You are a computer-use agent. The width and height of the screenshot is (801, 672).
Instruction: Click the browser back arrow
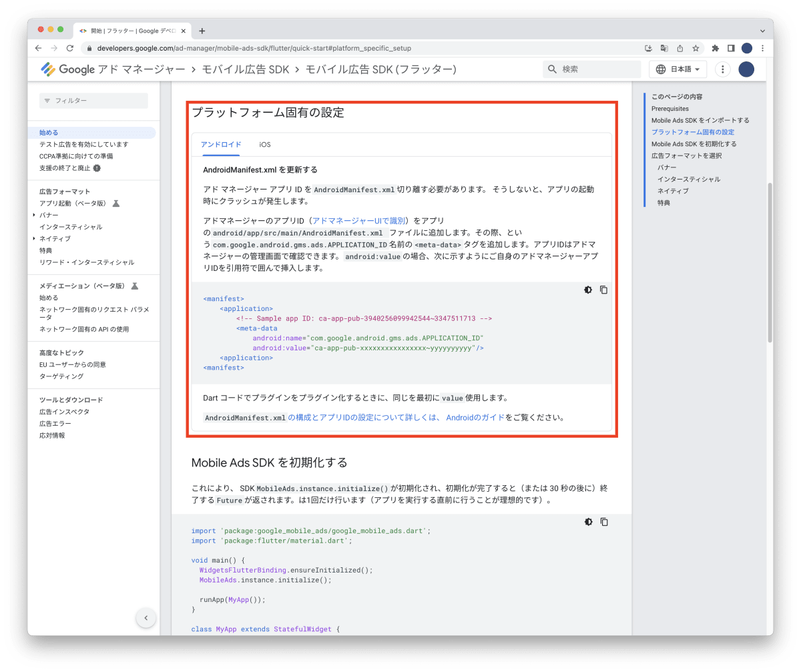pos(38,48)
